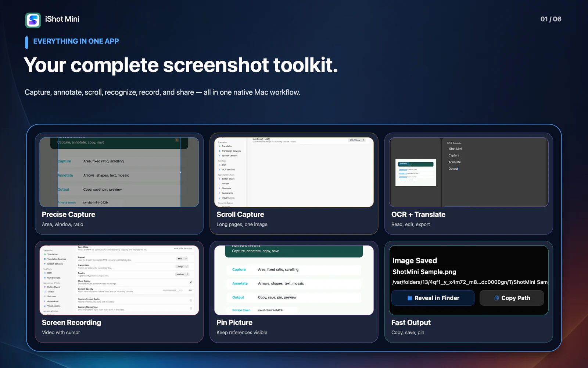The image size is (588, 368).
Task: Click OCR Services icon in Scroll Capture sidebar
Action: [x=219, y=170]
